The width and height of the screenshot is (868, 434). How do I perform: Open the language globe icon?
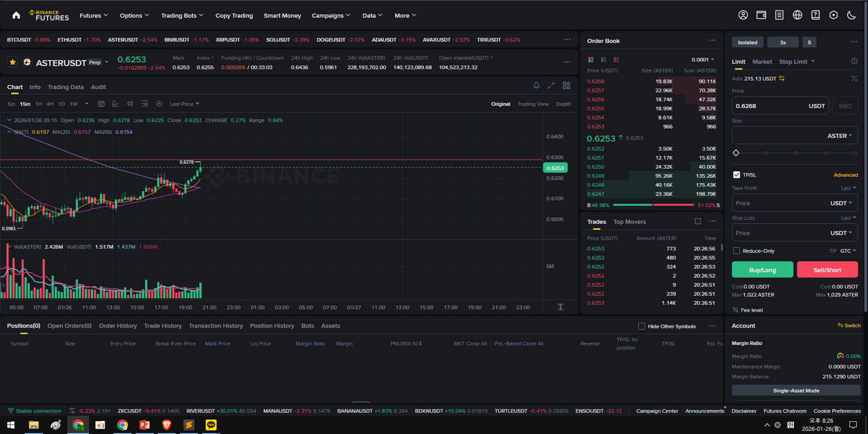[798, 15]
